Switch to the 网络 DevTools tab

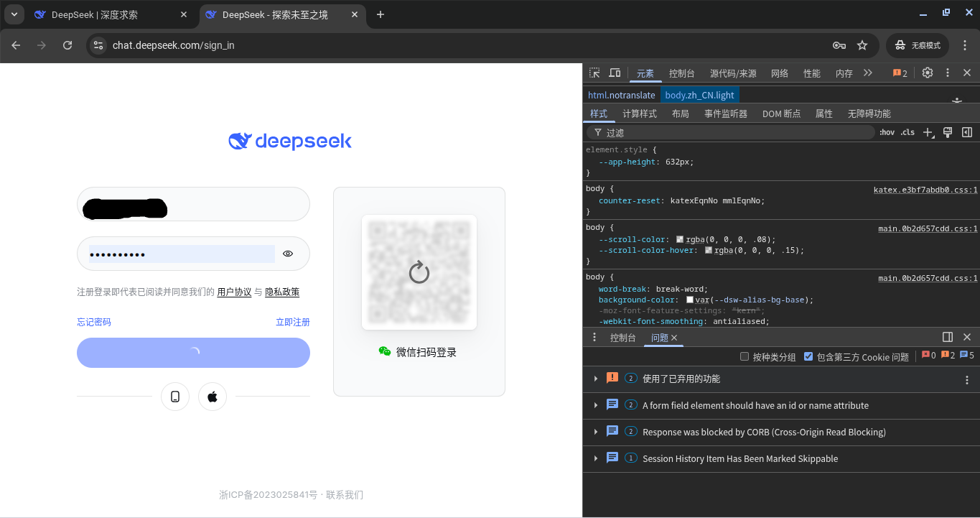(x=780, y=73)
